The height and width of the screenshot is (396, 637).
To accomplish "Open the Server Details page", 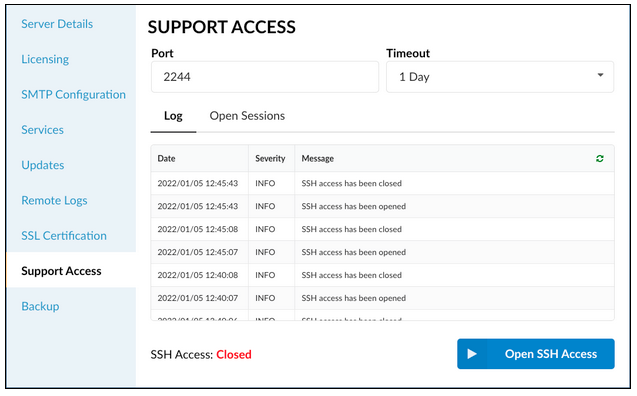I will (57, 24).
